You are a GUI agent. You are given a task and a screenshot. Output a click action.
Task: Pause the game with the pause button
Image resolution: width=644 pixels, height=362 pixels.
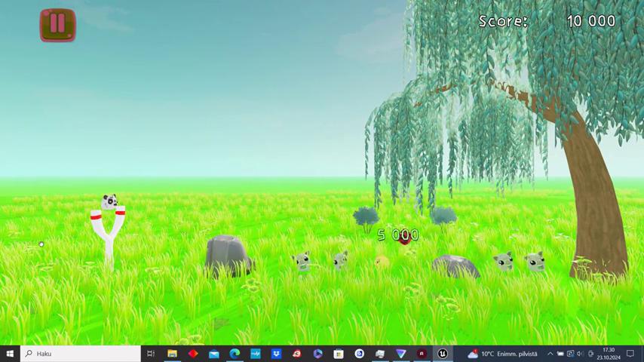point(57,25)
